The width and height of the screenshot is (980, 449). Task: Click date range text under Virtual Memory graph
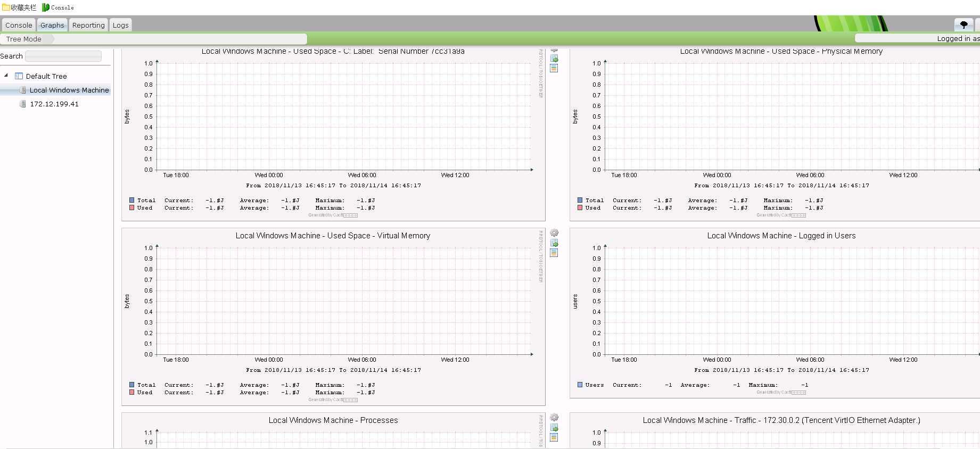(333, 370)
